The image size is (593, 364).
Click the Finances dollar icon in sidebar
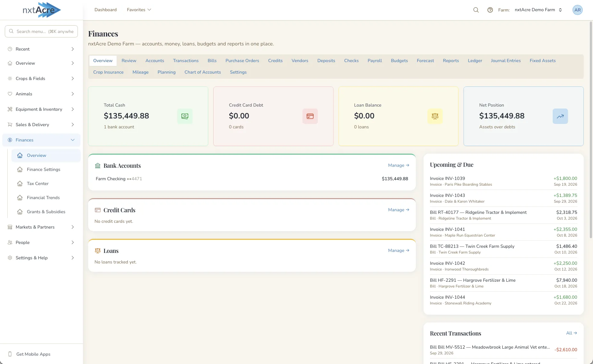pyautogui.click(x=10, y=140)
